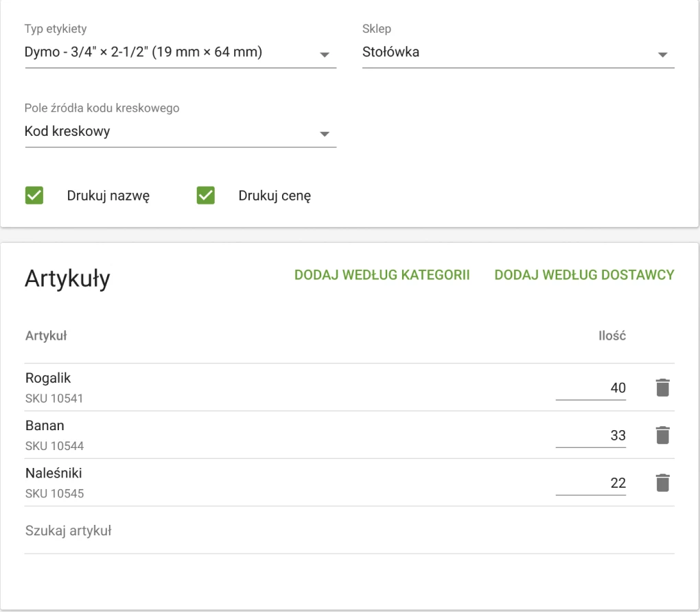Click Dodaj według kategorii

[382, 275]
